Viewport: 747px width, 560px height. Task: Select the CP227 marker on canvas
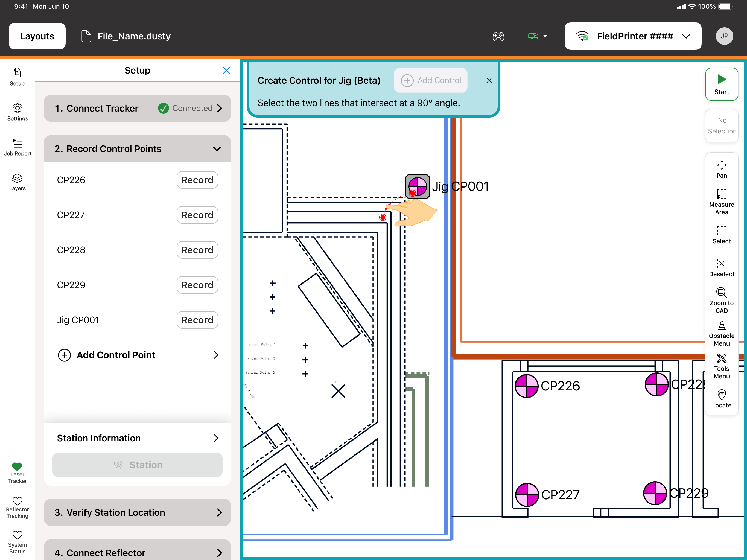(527, 494)
